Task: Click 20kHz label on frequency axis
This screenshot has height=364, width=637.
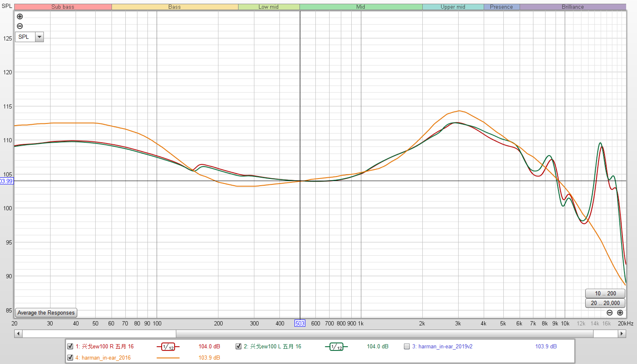Action: tap(626, 324)
